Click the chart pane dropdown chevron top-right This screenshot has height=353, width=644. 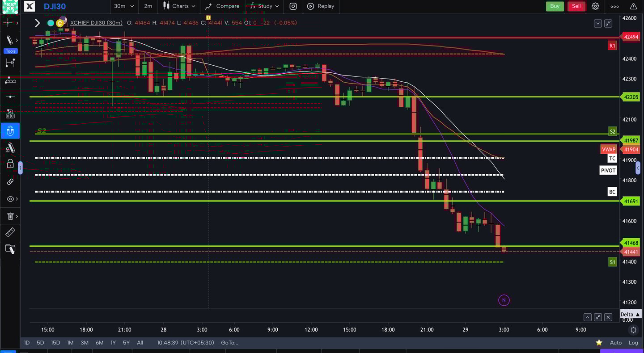(597, 24)
